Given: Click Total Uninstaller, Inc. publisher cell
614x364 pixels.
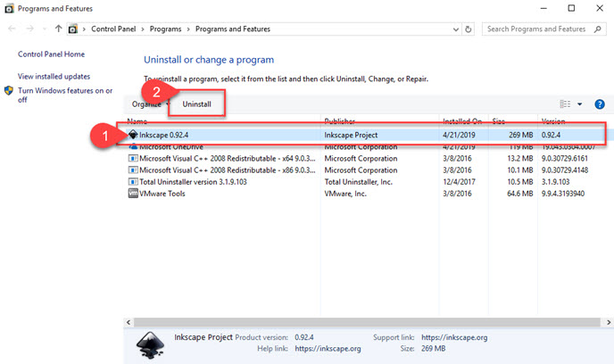Looking at the screenshot, I should 358,182.
